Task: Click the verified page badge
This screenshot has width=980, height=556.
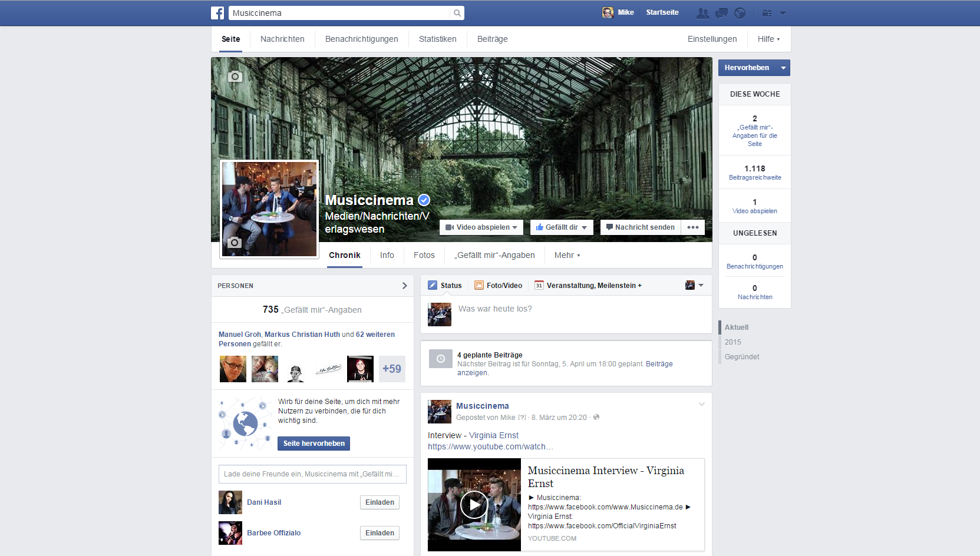Action: pos(424,200)
